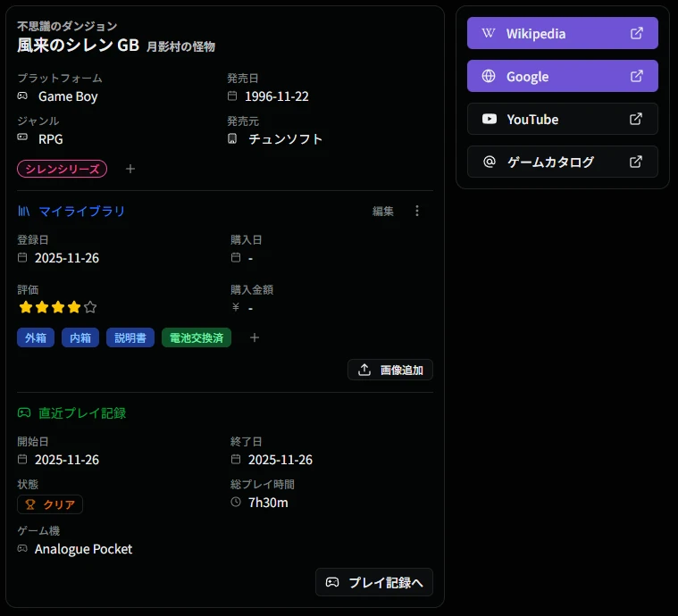Click the 直近プレイ記録 heading
This screenshot has width=678, height=616.
[82, 412]
